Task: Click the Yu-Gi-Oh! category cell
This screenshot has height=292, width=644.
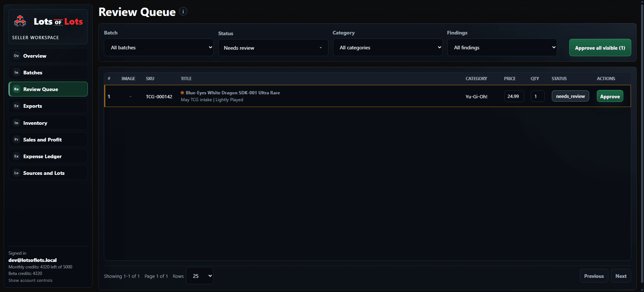Action: pos(476,96)
